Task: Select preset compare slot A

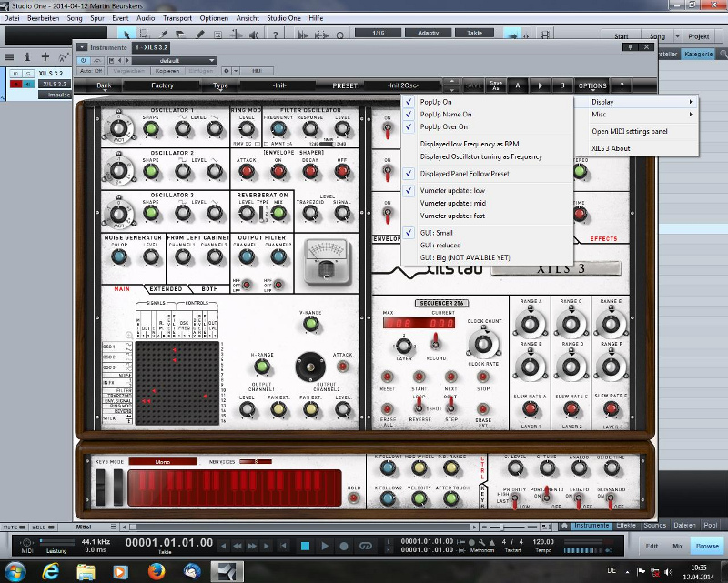Action: [518, 85]
